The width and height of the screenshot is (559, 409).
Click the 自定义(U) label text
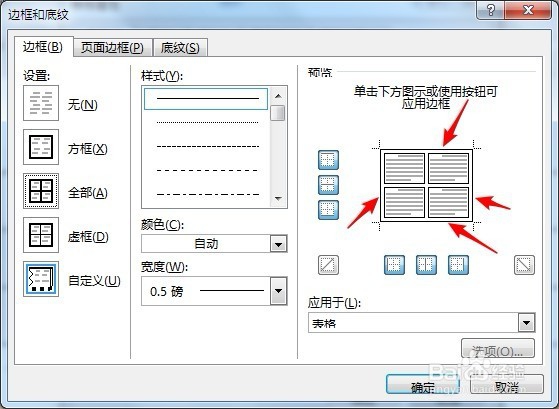point(94,281)
